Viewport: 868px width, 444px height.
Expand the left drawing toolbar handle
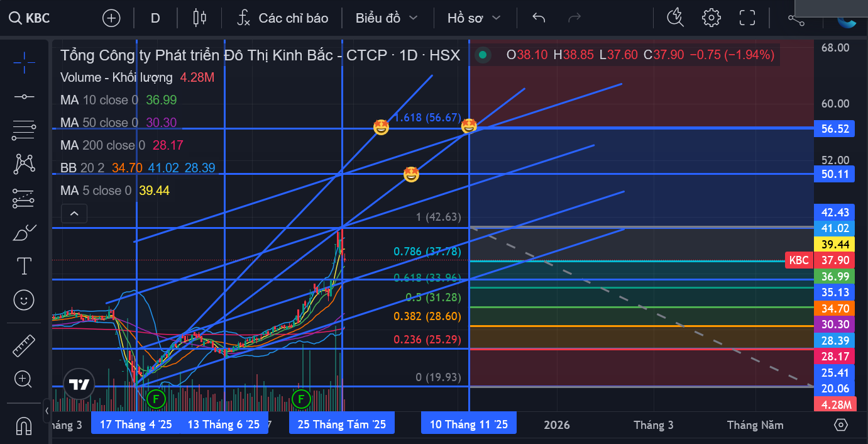point(47,412)
